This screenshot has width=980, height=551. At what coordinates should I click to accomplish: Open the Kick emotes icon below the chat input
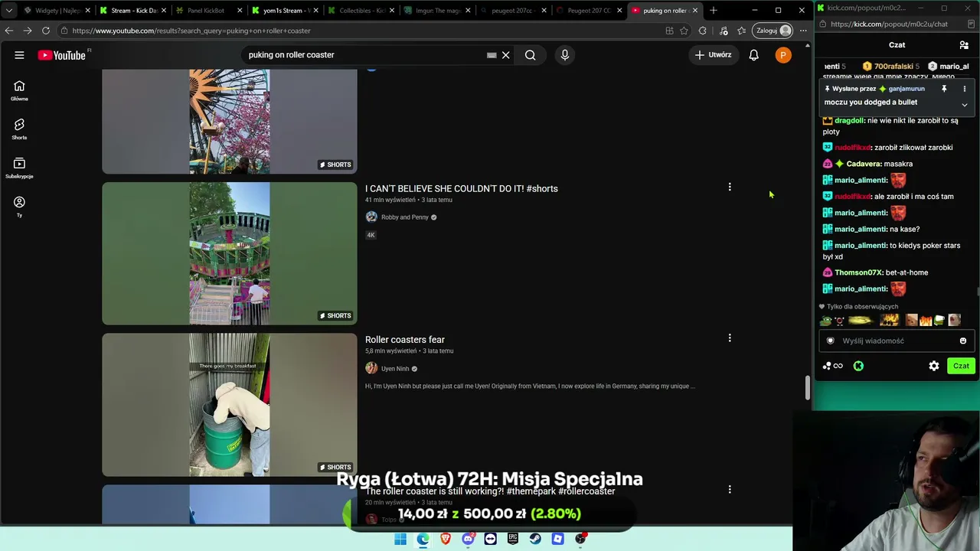[858, 366]
